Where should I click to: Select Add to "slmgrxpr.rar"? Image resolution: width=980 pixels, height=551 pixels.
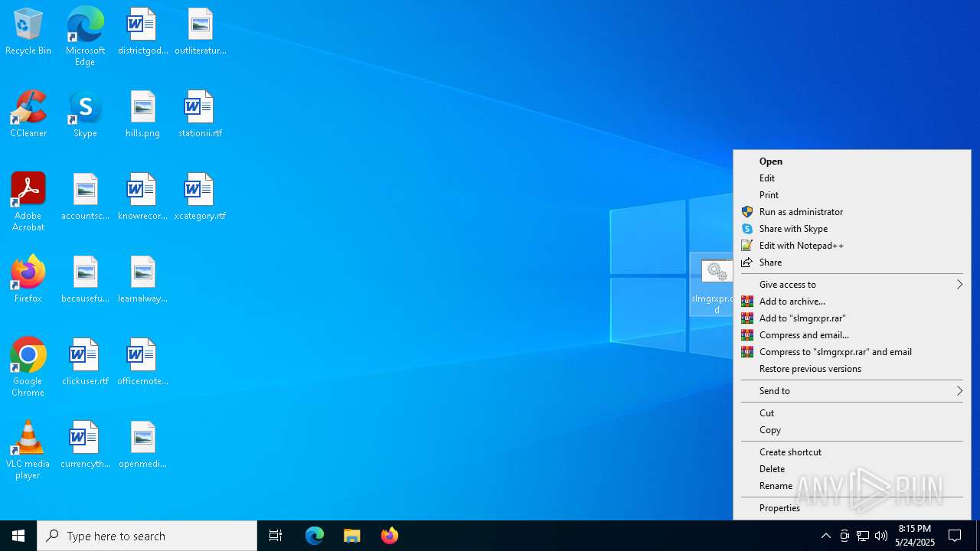(852, 318)
